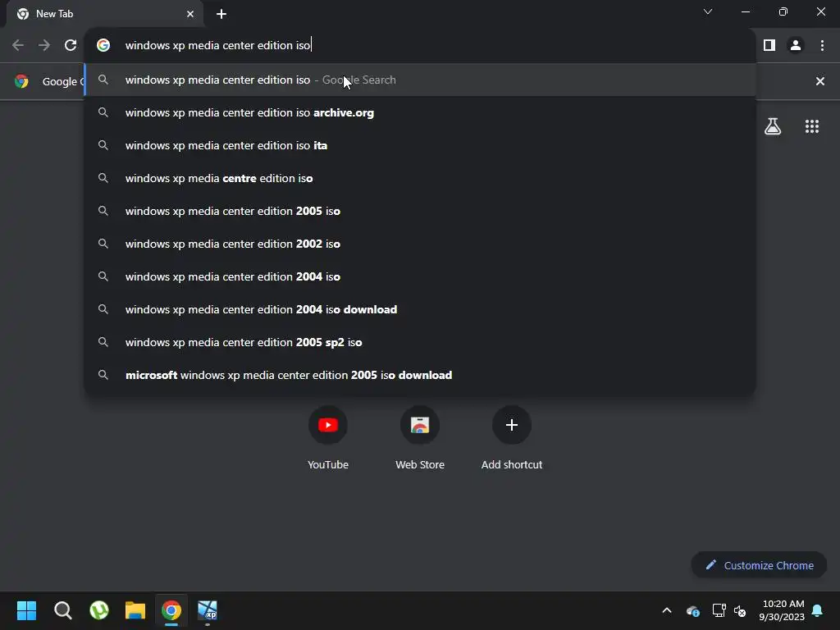Open the Windows Start menu
The width and height of the screenshot is (840, 630).
(26, 610)
